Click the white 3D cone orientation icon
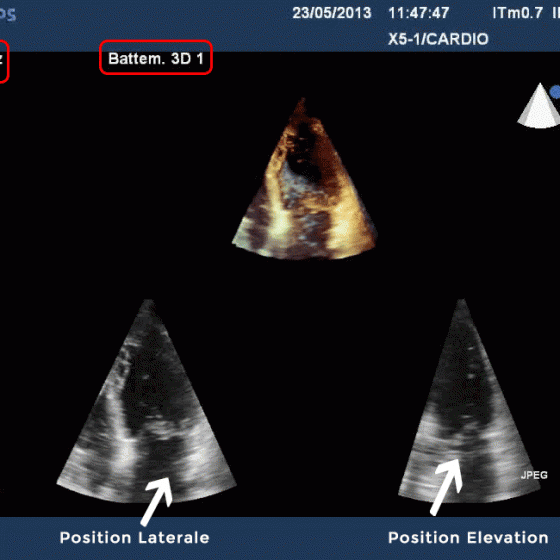The image size is (560, 560). click(539, 105)
